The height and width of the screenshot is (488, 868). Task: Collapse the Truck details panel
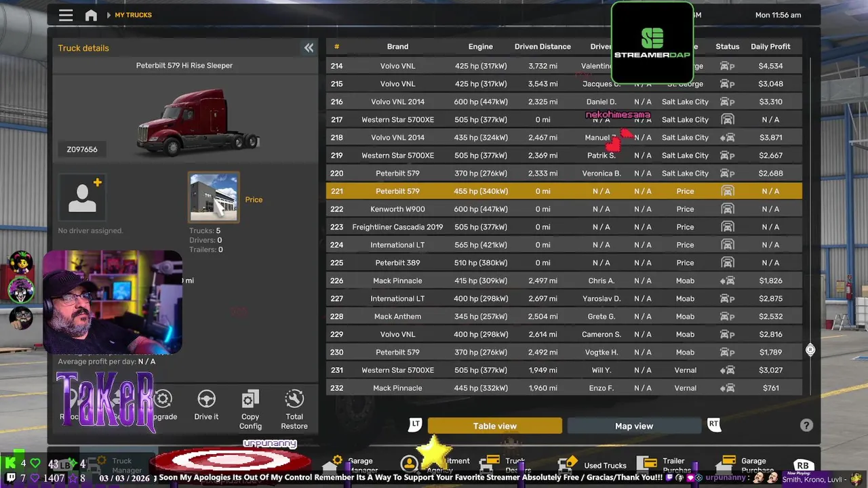coord(309,47)
